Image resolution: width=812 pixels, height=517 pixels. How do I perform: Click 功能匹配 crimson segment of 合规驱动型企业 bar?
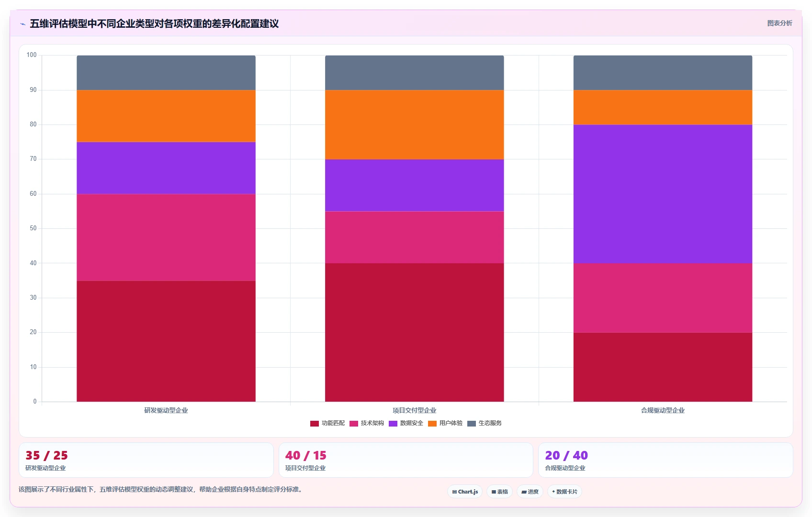(663, 367)
